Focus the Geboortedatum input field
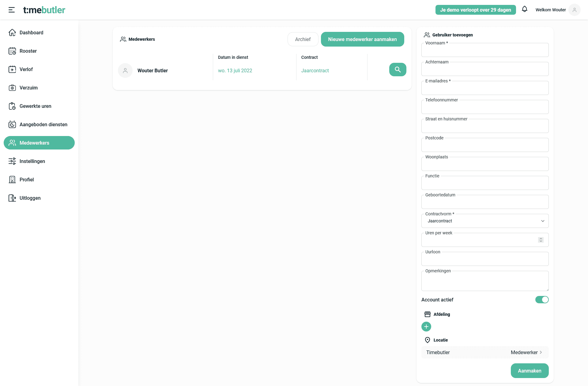The width and height of the screenshot is (588, 386). point(485,202)
